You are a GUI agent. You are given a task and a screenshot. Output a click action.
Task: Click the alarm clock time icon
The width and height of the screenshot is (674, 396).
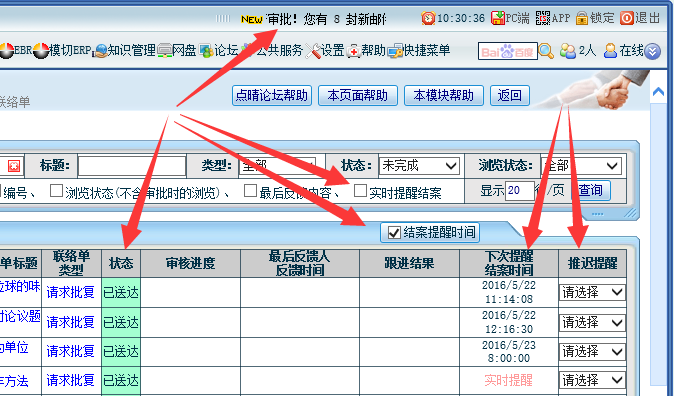tap(428, 18)
